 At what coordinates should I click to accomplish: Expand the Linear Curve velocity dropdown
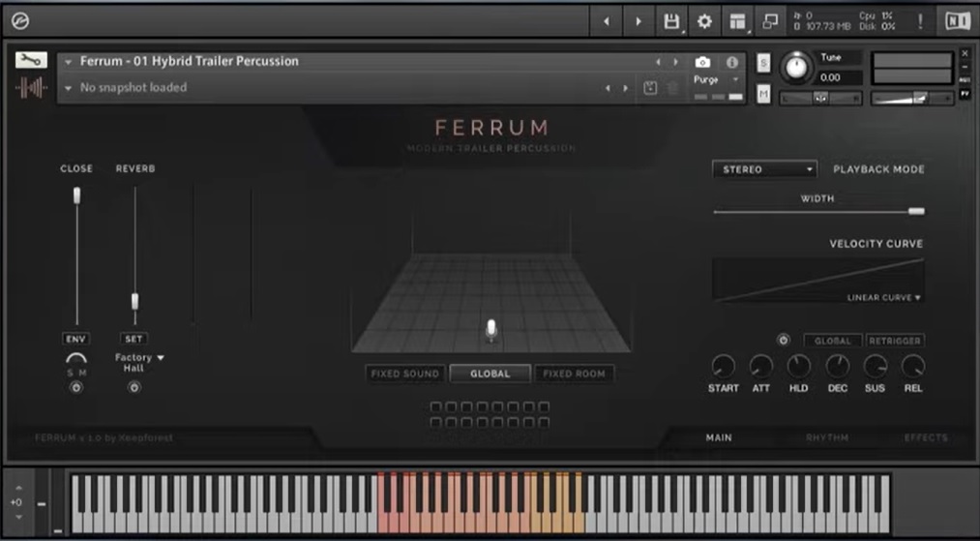pyautogui.click(x=884, y=298)
